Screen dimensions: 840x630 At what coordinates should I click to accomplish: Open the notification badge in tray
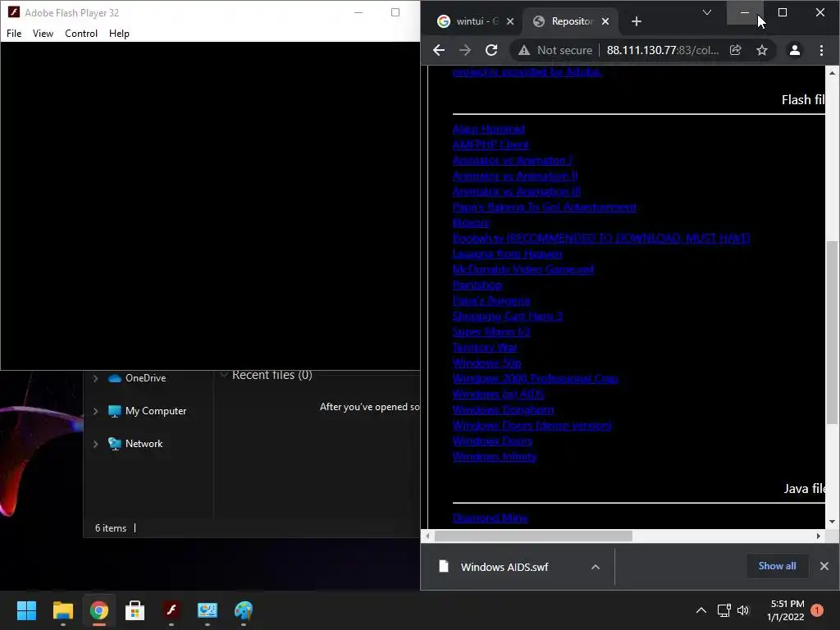click(817, 609)
